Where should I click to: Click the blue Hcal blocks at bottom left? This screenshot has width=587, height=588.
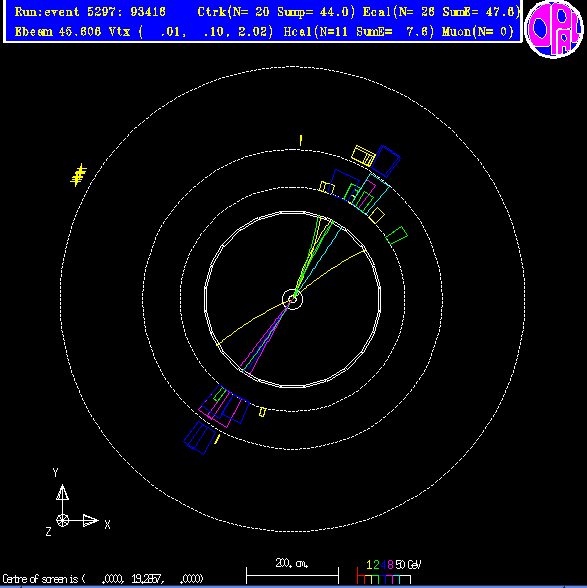(x=200, y=438)
